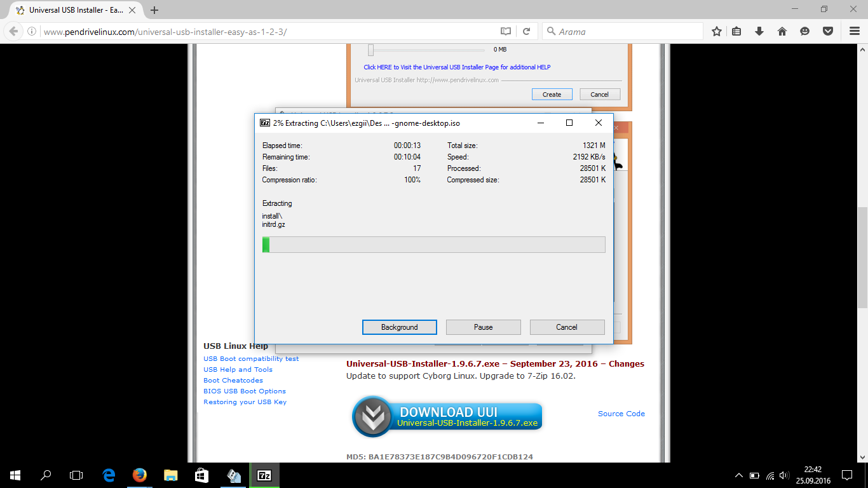Go back with Firefox back arrow
868x488 pixels.
(13, 31)
